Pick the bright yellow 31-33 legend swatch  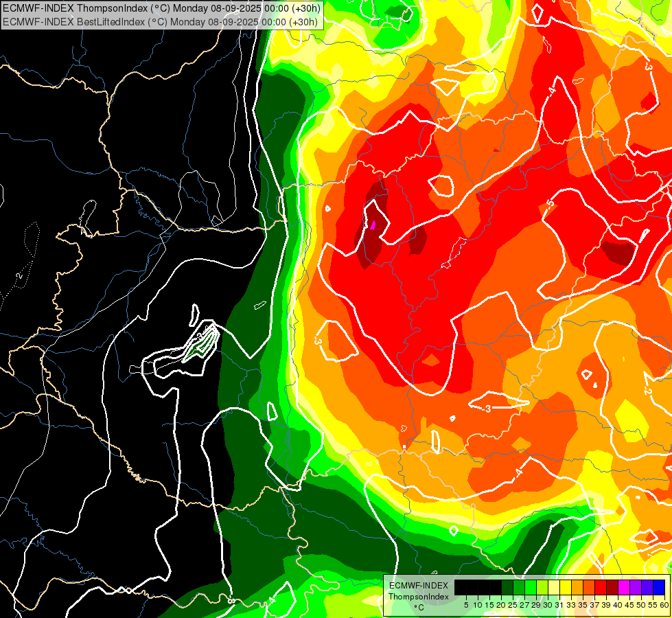pyautogui.click(x=566, y=587)
